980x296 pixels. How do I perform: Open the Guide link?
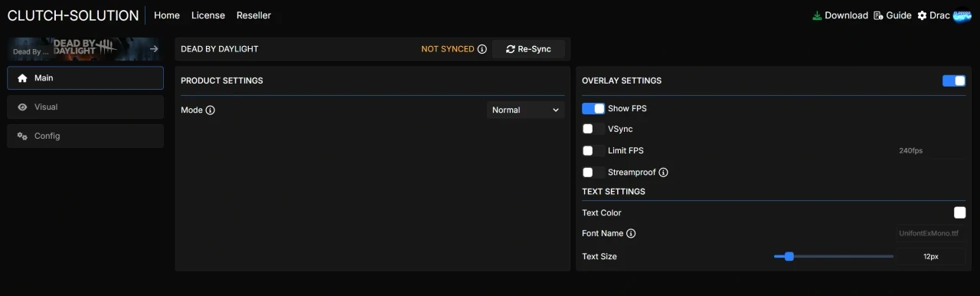[899, 15]
